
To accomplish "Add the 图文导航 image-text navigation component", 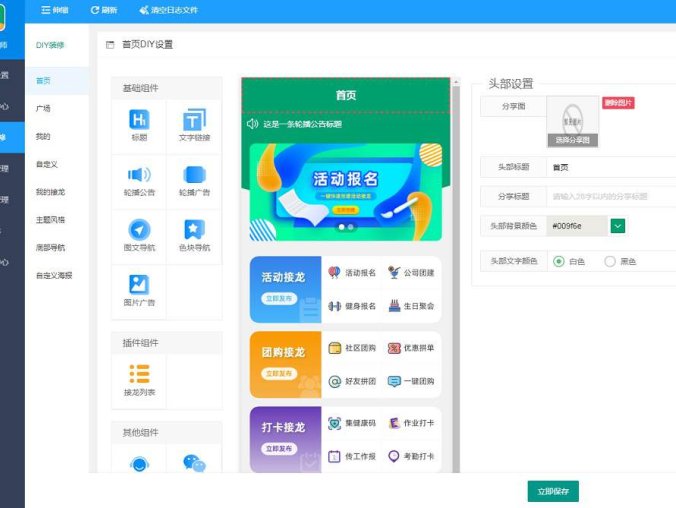I will pos(139,236).
